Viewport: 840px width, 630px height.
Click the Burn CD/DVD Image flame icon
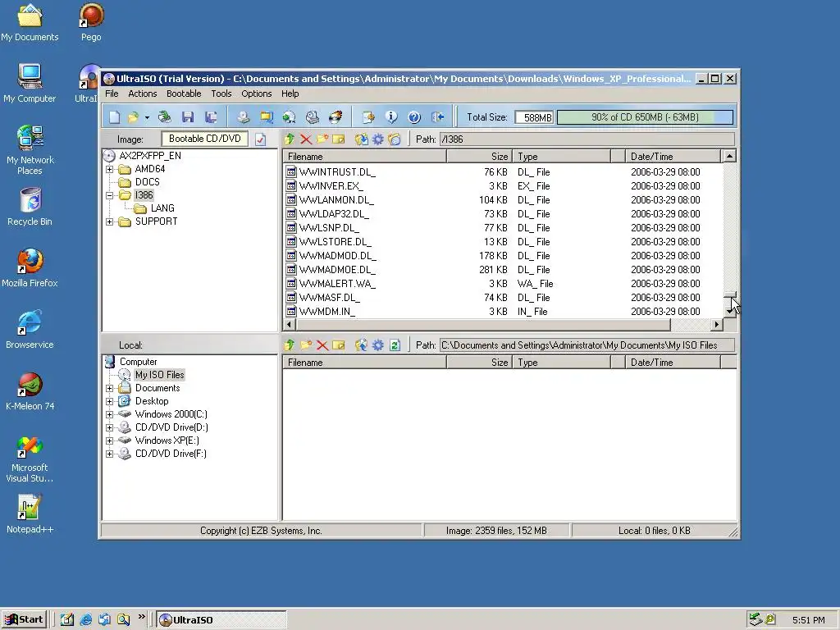tap(336, 116)
